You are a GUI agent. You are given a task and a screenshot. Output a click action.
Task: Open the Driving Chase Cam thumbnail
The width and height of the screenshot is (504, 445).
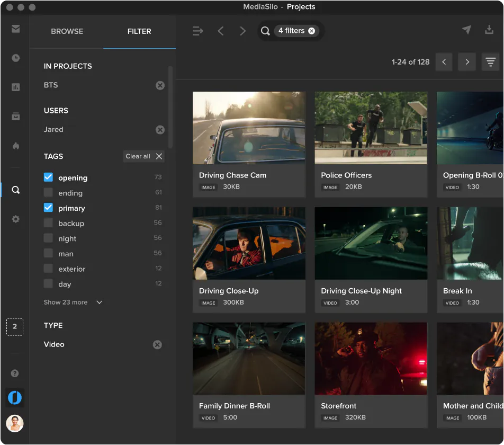(249, 128)
